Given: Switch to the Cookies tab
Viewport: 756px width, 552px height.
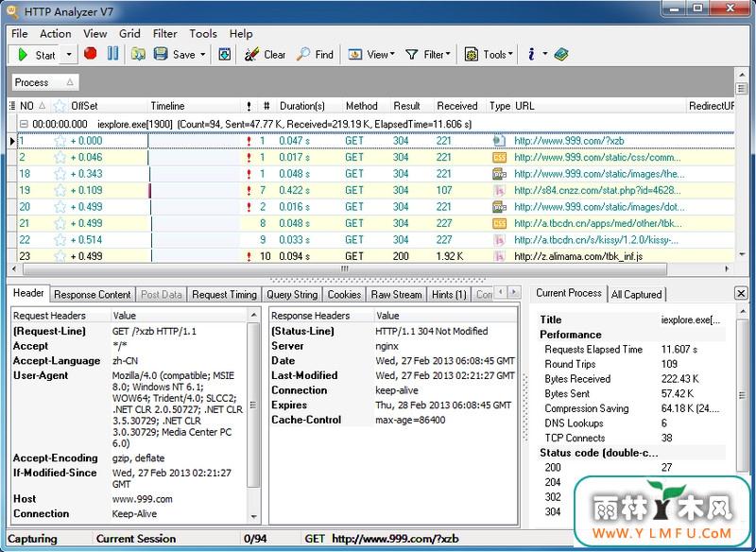Looking at the screenshot, I should [x=344, y=295].
